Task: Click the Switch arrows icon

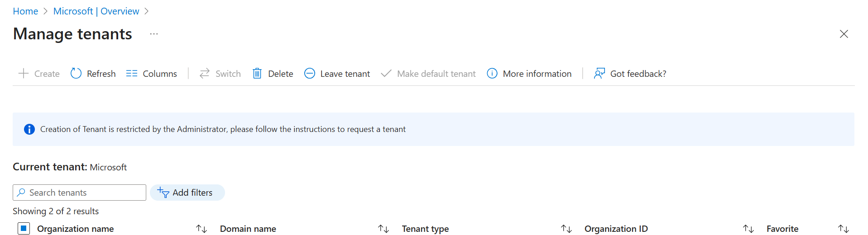Action: click(205, 73)
